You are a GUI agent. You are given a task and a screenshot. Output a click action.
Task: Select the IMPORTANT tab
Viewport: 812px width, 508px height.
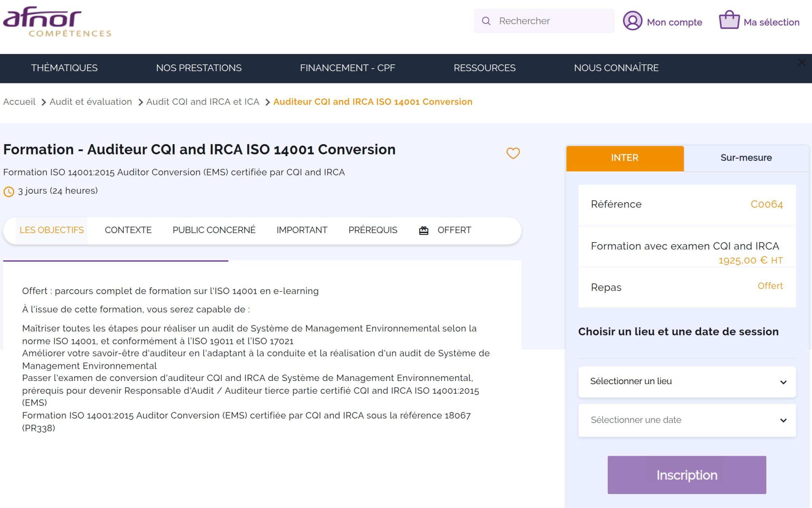point(302,230)
